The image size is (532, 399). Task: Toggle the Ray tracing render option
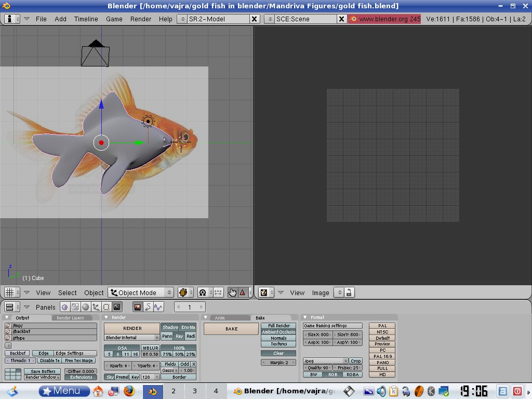click(x=179, y=336)
